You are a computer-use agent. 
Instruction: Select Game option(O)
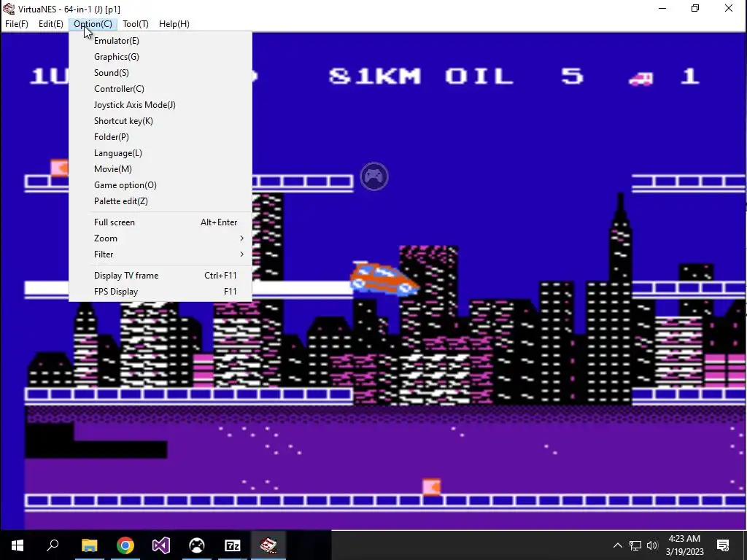pyautogui.click(x=160, y=184)
